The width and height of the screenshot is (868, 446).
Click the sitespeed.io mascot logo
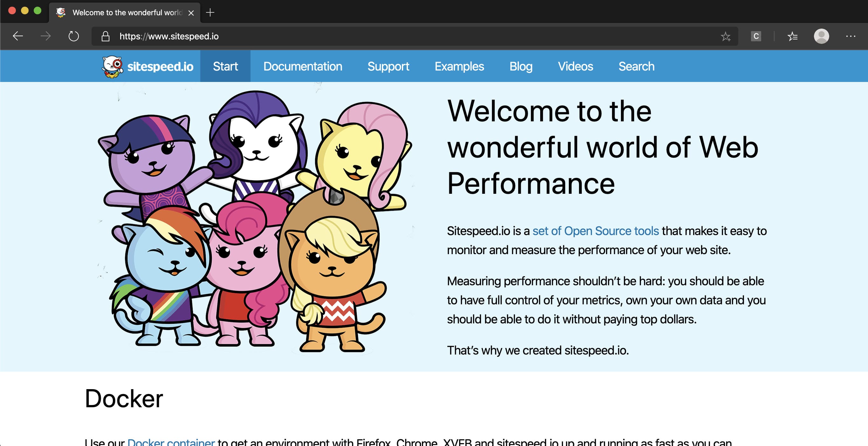(x=113, y=67)
